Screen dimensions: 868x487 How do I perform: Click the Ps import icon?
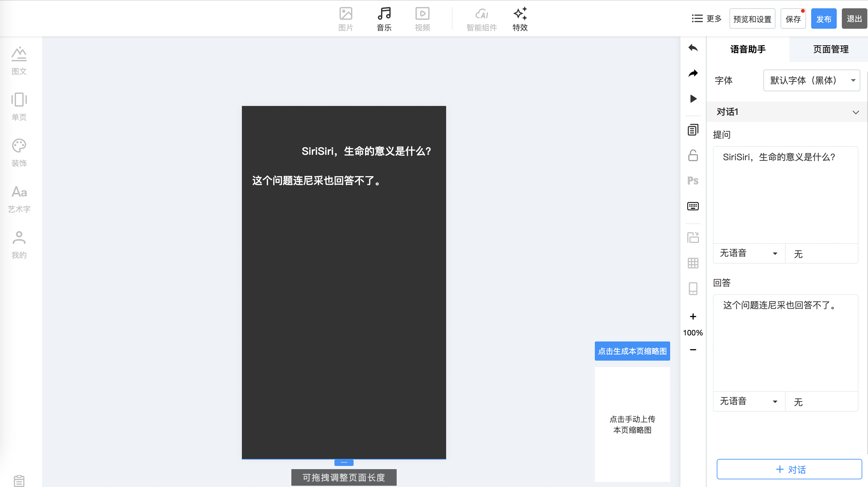point(693,181)
